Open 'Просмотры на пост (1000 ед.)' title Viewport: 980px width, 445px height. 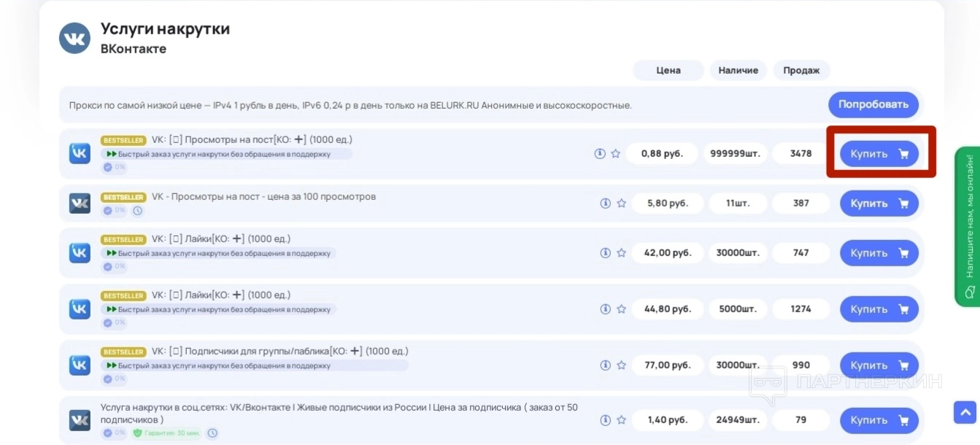click(252, 139)
